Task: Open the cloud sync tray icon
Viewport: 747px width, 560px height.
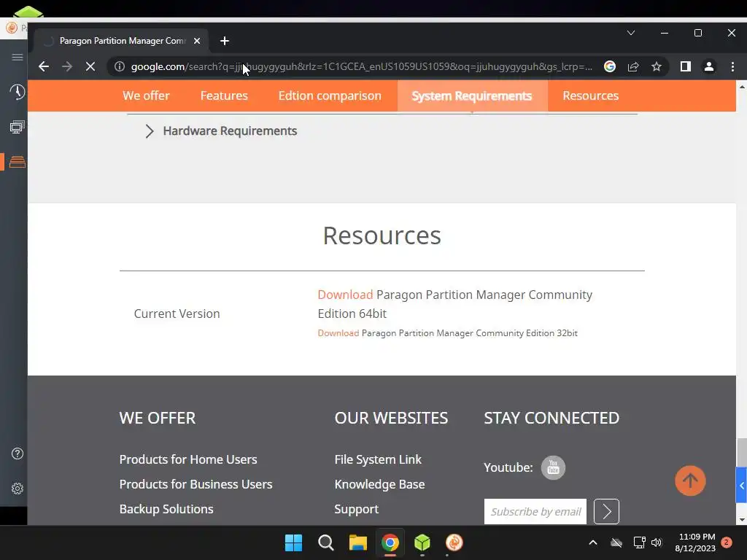Action: [x=616, y=542]
